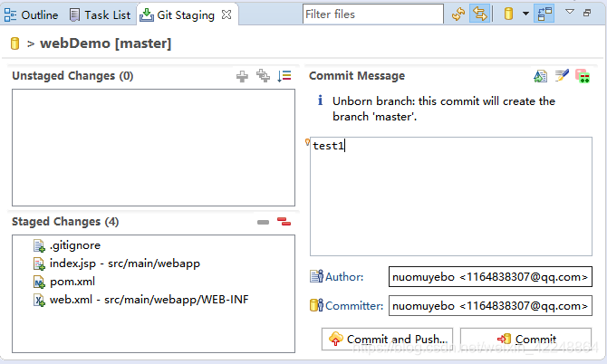Click the Unborn branch info message
The height and width of the screenshot is (364, 607).
click(x=444, y=109)
